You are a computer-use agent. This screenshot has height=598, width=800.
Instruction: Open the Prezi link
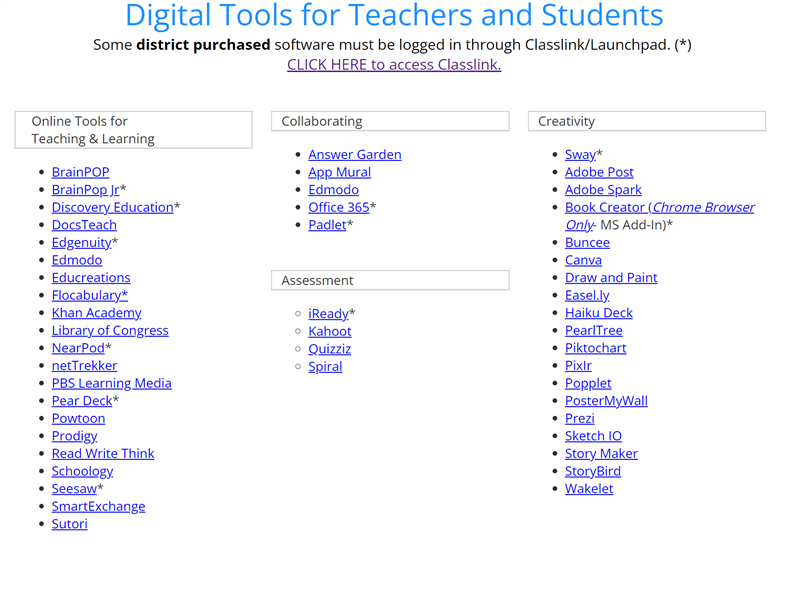(x=580, y=418)
